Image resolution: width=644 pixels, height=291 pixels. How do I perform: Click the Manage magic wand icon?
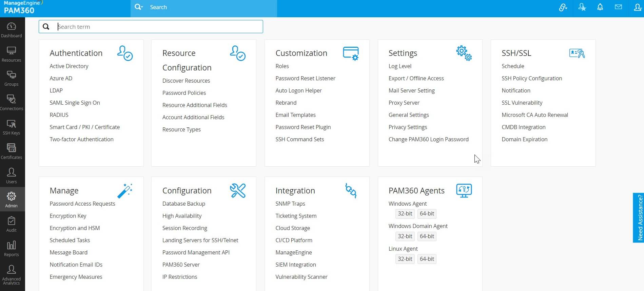coord(125,191)
